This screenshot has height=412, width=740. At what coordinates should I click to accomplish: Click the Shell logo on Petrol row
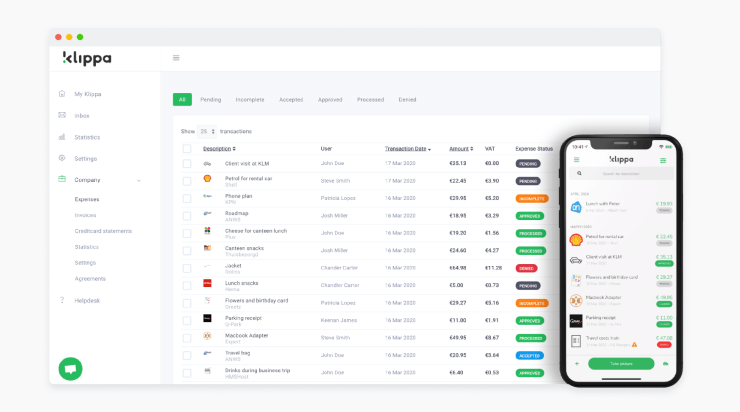207,178
